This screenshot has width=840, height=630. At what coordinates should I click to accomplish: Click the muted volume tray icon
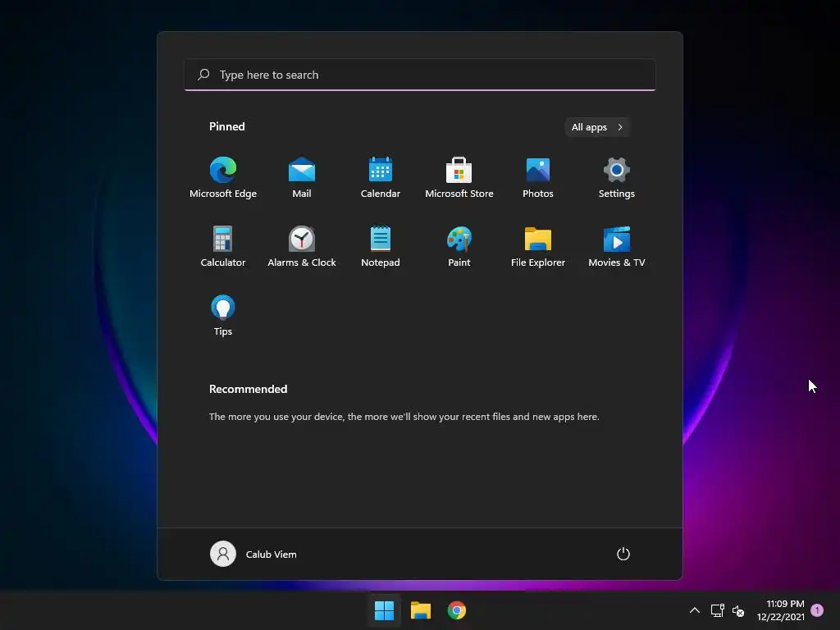click(x=738, y=610)
